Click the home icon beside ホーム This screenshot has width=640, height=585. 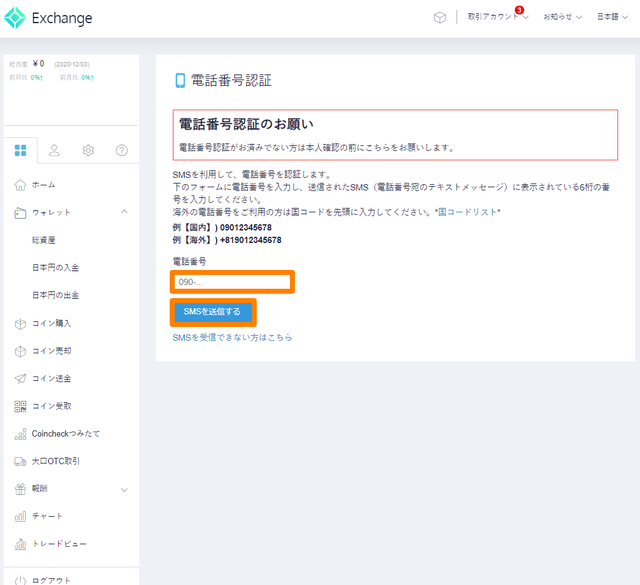(x=20, y=185)
